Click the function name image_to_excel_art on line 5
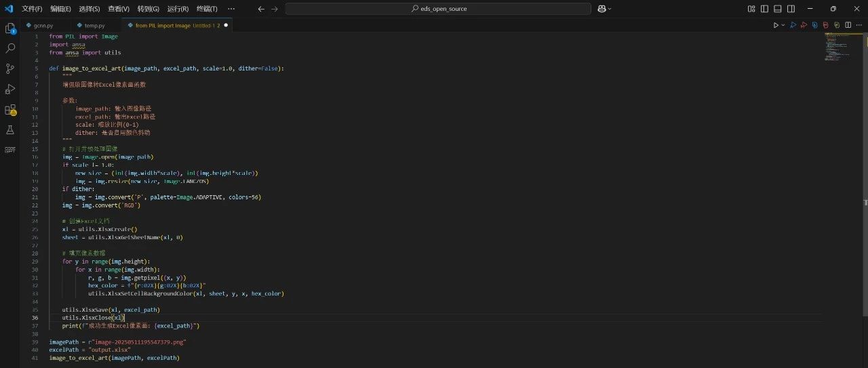This screenshot has height=368, width=868. tap(92, 68)
